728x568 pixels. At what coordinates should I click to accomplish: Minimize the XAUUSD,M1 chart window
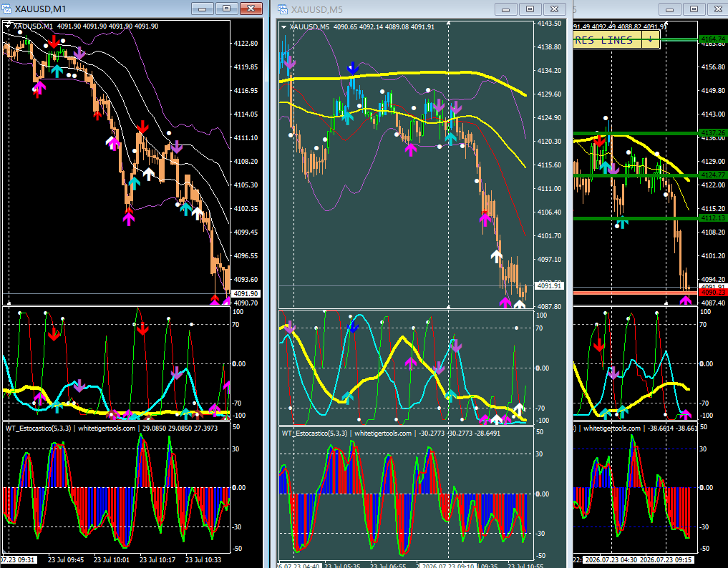click(x=203, y=9)
